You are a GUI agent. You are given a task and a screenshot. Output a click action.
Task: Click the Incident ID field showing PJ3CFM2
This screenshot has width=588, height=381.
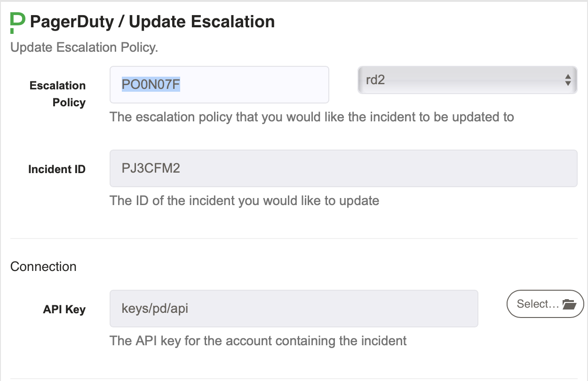coord(343,168)
